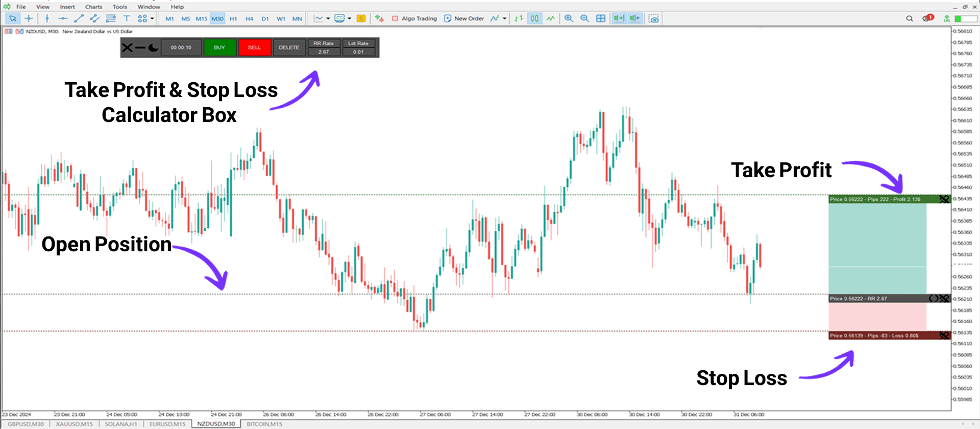This screenshot has height=429, width=980.
Task: Toggle chart auto-scroll to latest bar
Action: tap(619, 18)
